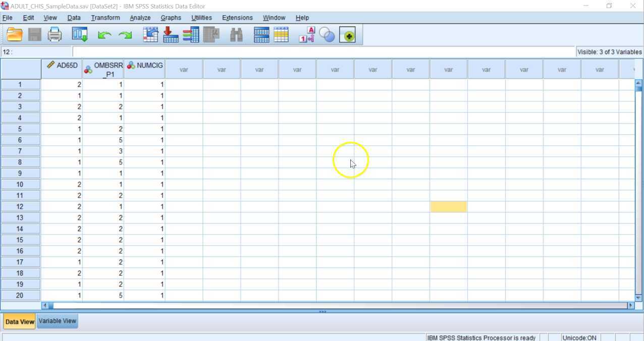644x341 pixels.
Task: Select AD65D cell in row 6
Action: click(x=62, y=140)
